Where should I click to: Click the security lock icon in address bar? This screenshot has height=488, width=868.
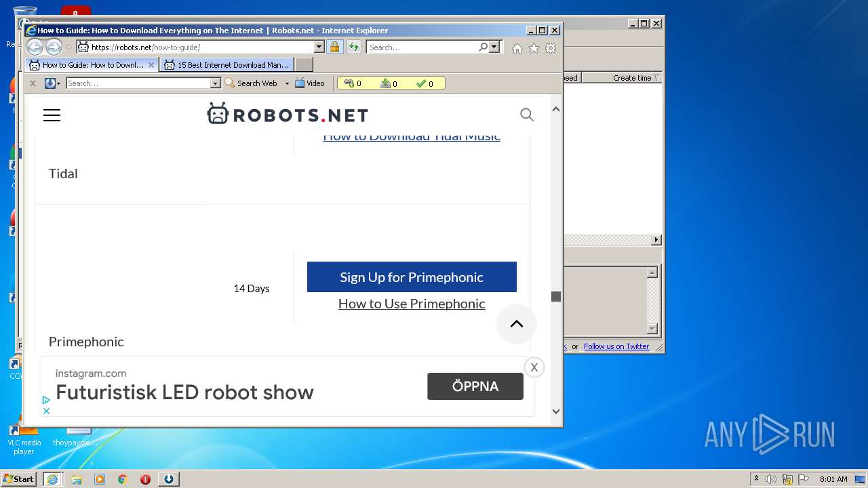334,47
